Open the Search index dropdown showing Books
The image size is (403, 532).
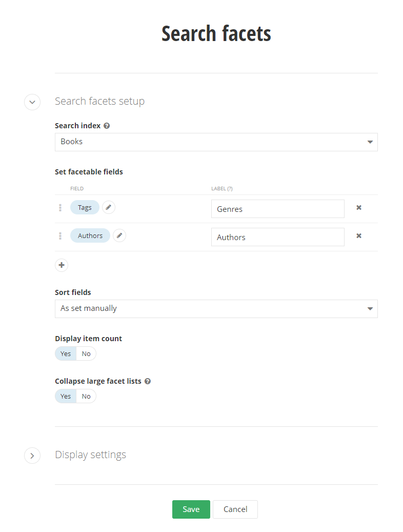point(216,142)
